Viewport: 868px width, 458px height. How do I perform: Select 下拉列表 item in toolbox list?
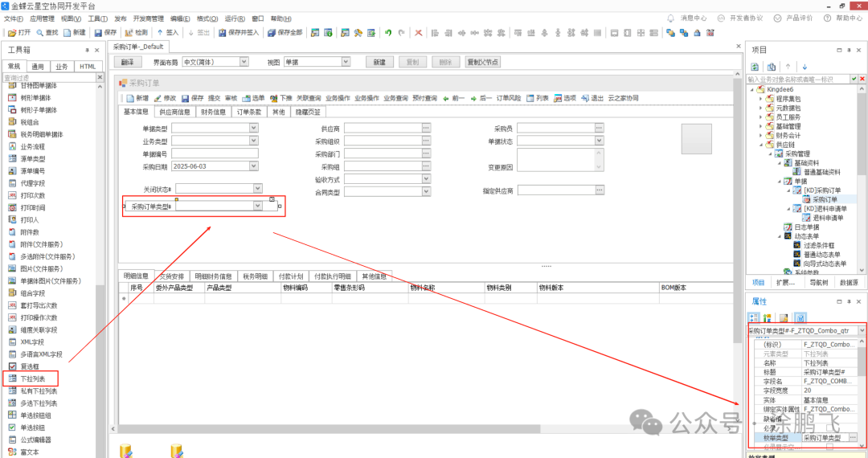32,378
